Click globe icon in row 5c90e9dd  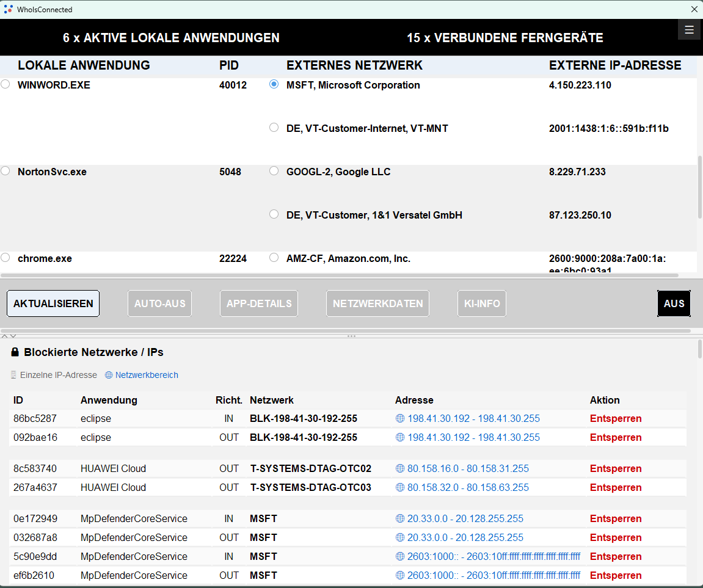[400, 556]
